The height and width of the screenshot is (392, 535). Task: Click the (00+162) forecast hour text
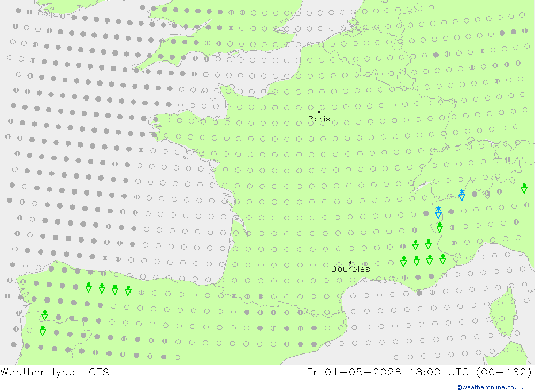504,372
